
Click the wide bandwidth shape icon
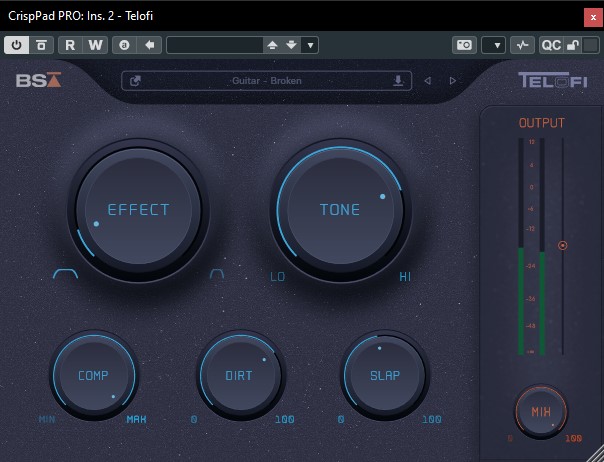point(65,274)
